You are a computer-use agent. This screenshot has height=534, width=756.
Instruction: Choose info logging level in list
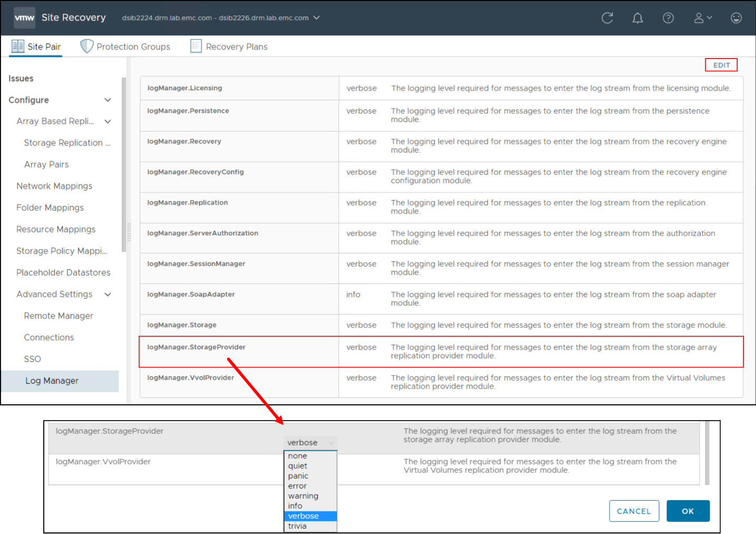tap(310, 506)
